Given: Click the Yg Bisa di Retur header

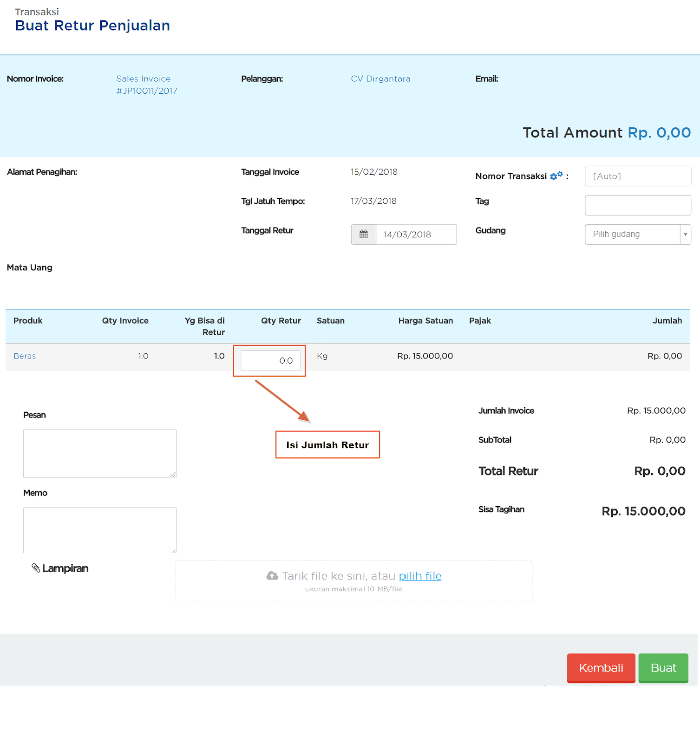Looking at the screenshot, I should point(205,326).
